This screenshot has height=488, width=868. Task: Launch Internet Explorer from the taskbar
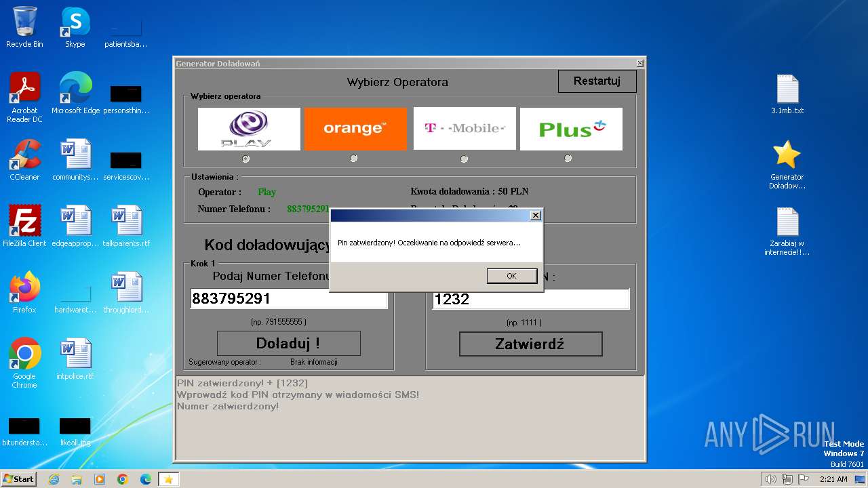click(x=54, y=479)
